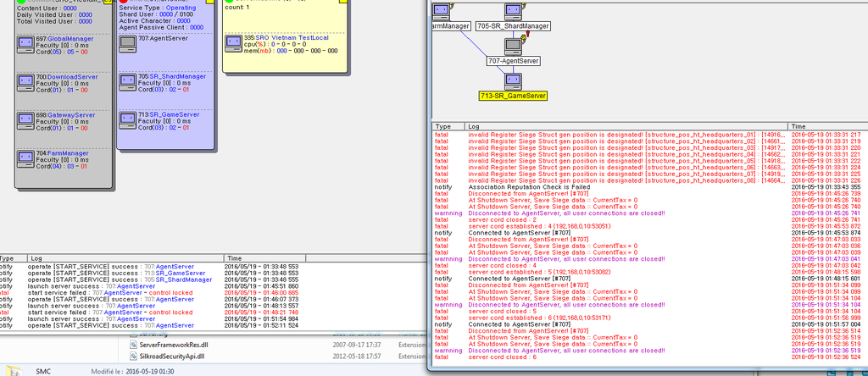Select the 705:SR_ShardManager icon in shard panel
This screenshot has height=376, width=868.
(x=127, y=83)
